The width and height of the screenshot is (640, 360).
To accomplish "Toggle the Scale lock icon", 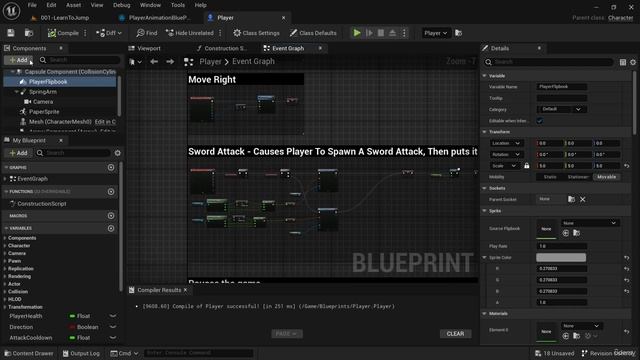I will (527, 166).
